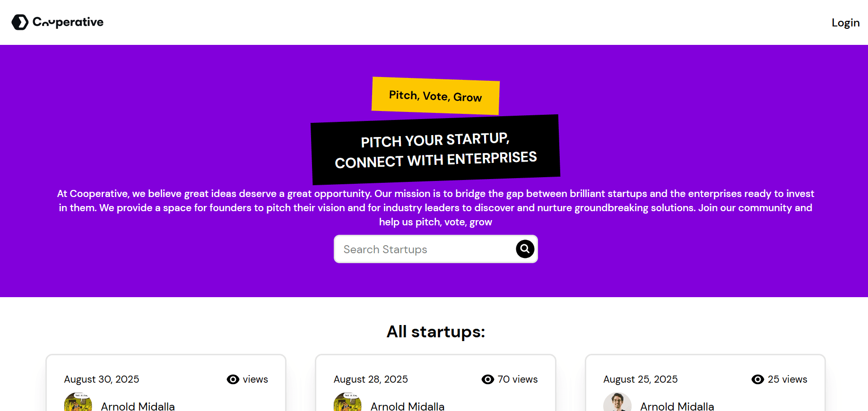The height and width of the screenshot is (411, 868).
Task: Click the circular search button inside search bar
Action: point(525,249)
